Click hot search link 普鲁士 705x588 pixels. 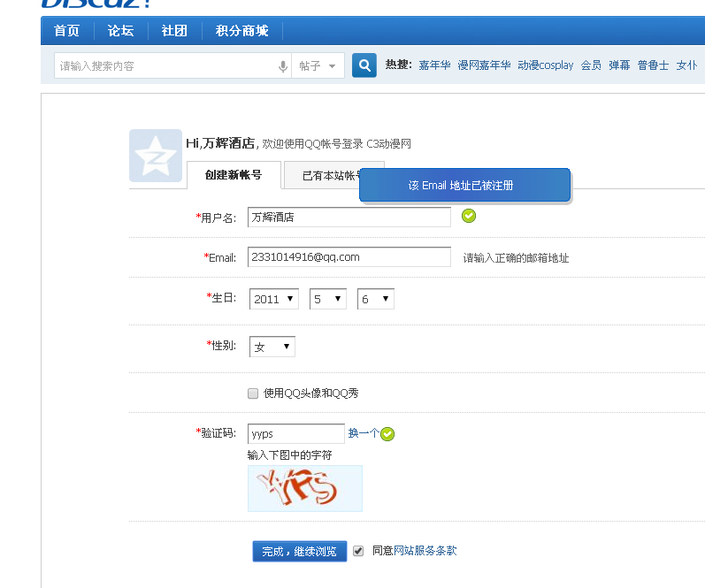[653, 65]
